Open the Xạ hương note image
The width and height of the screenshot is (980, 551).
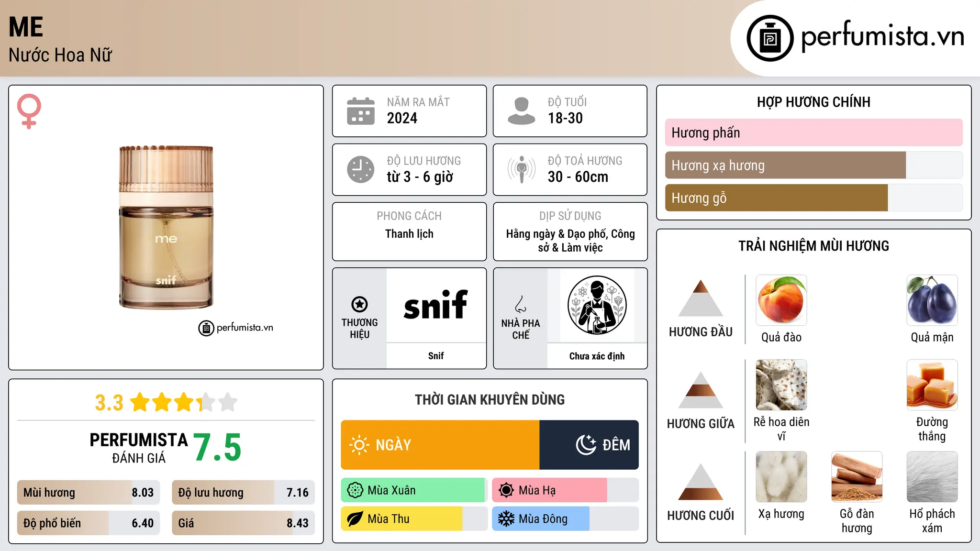pyautogui.click(x=781, y=477)
